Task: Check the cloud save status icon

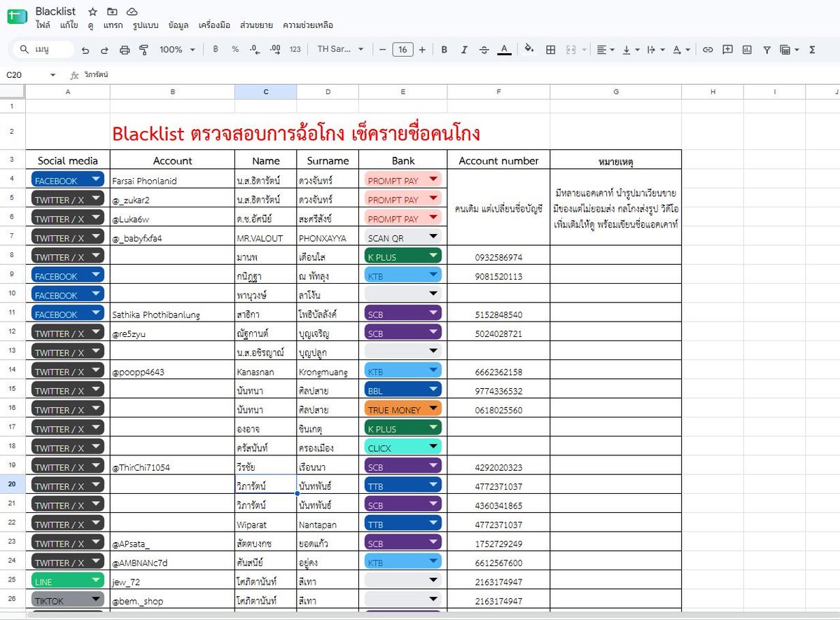Action: coord(132,12)
